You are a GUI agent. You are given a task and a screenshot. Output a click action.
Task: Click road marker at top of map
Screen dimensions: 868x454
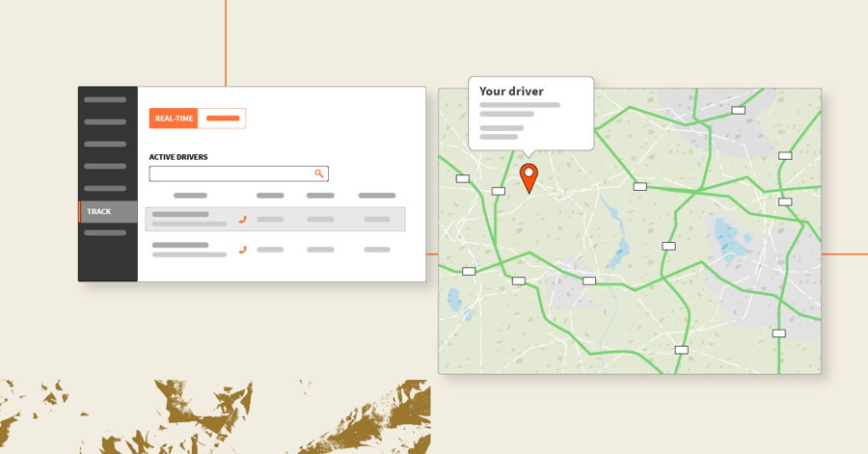(739, 111)
